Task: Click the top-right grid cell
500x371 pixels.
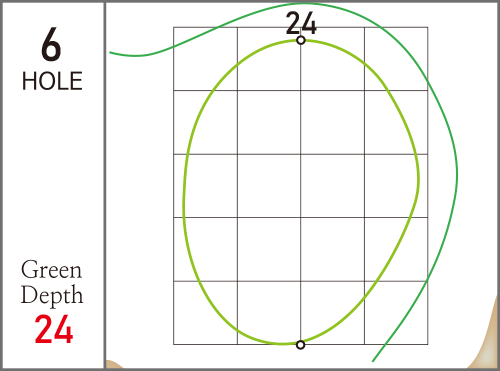Action: 396,59
